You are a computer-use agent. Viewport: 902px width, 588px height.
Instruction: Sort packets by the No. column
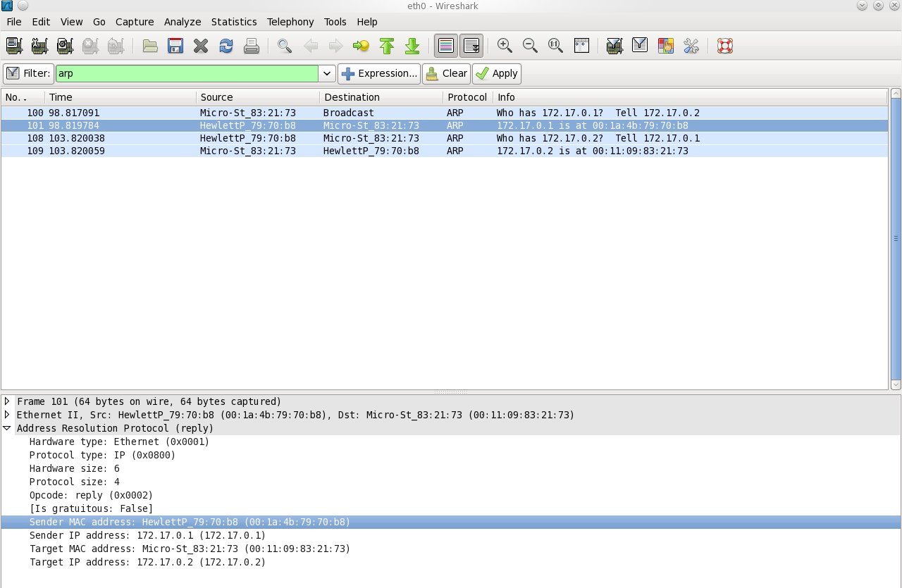(23, 97)
